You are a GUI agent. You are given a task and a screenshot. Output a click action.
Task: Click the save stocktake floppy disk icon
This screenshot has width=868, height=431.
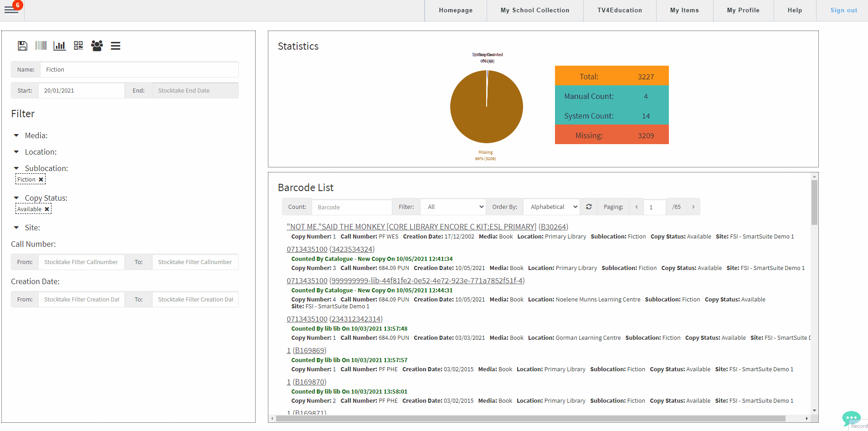coord(22,46)
